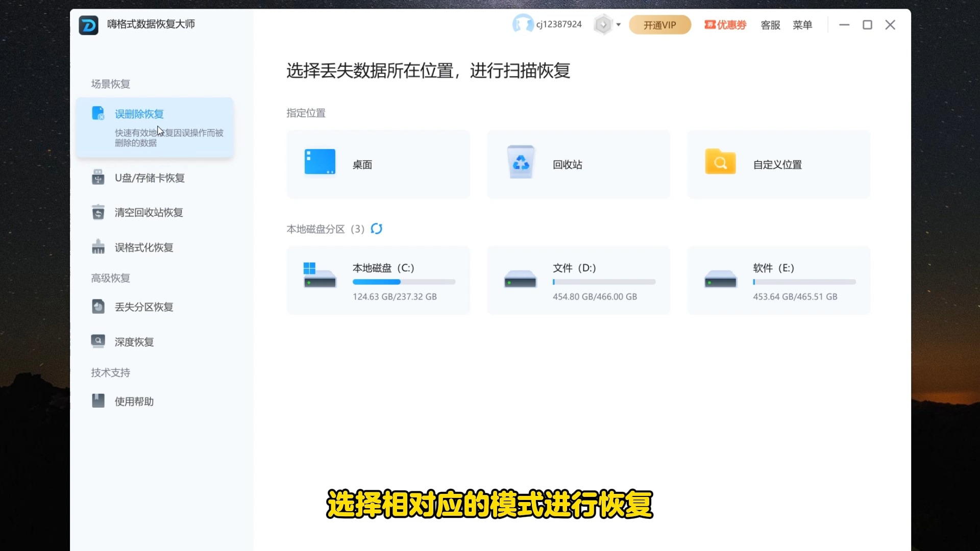Click the refresh disk partitions icon
Image resolution: width=980 pixels, height=551 pixels.
point(377,229)
